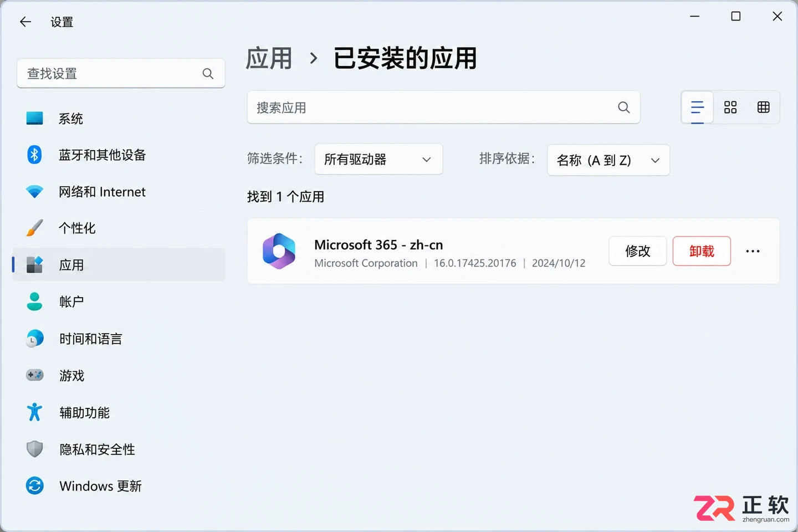Screen dimensions: 798x532
Task: Click 修改 button for Microsoft 365
Action: (637, 251)
